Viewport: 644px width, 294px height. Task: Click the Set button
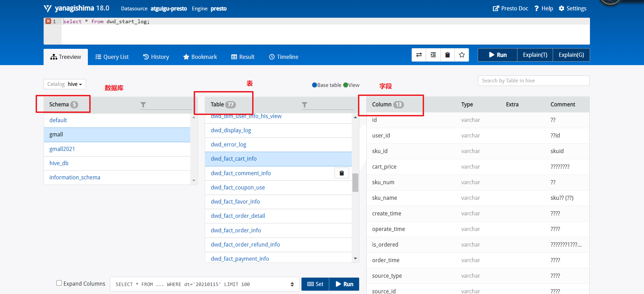coord(315,284)
